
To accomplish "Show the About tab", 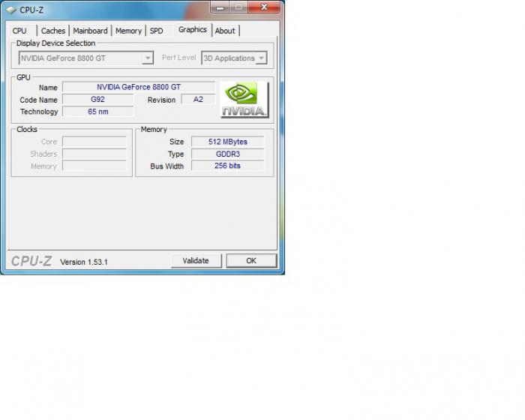I will (225, 31).
